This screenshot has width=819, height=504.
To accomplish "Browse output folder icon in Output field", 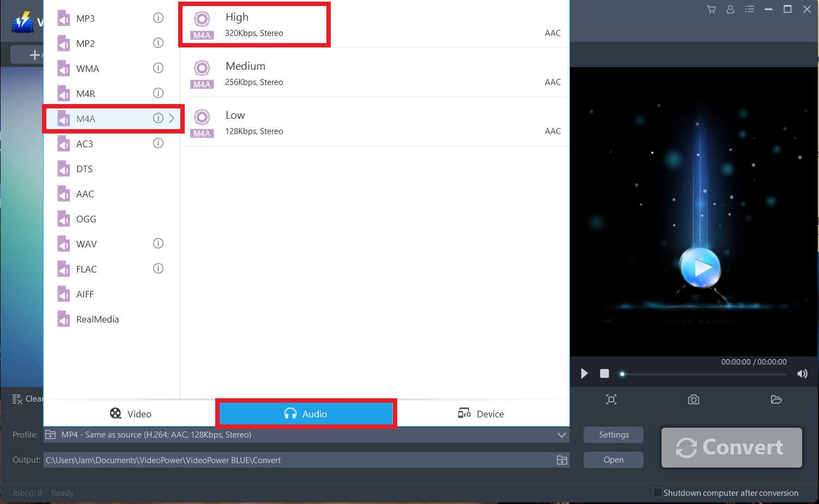I will (562, 460).
